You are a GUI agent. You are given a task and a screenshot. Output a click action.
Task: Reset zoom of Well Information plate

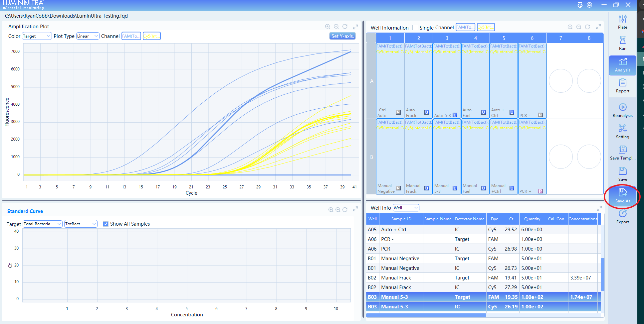click(x=587, y=27)
